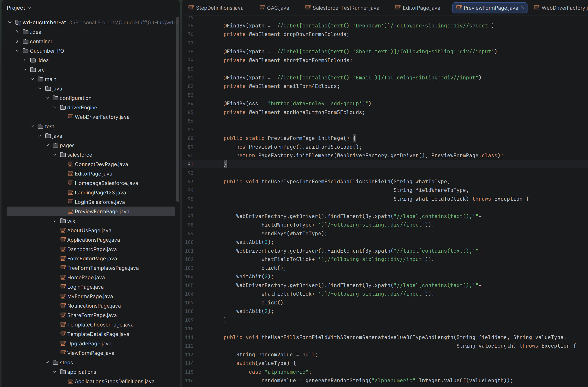Expand the container folder

tap(17, 41)
